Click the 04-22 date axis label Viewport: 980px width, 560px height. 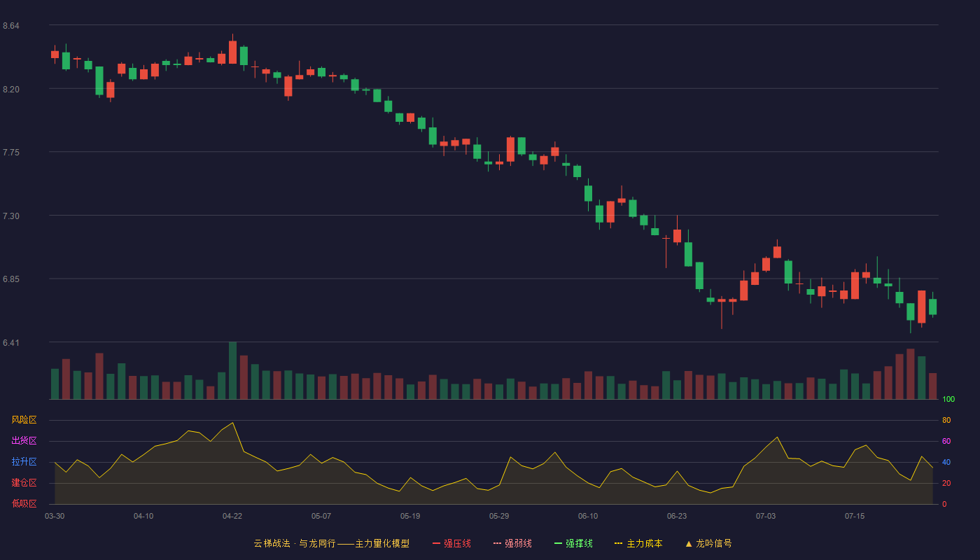tap(232, 516)
